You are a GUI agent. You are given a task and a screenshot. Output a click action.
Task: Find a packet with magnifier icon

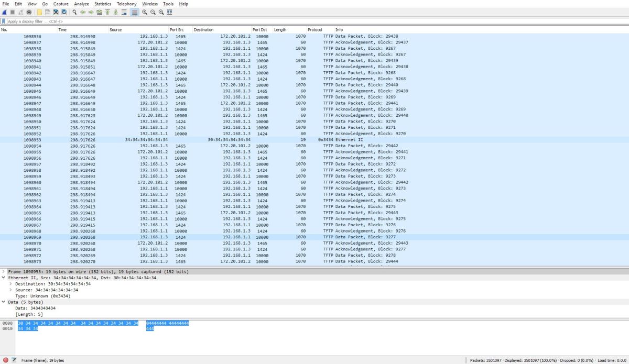74,12
